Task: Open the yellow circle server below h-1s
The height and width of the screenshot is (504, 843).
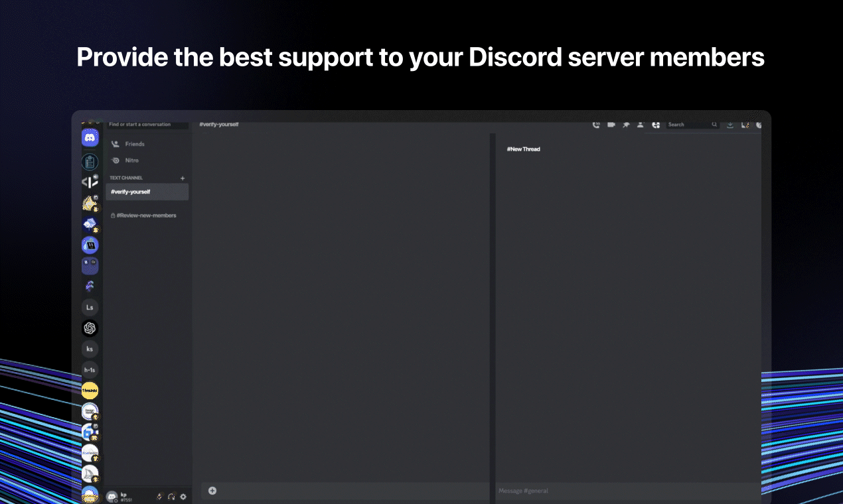Action: (90, 391)
